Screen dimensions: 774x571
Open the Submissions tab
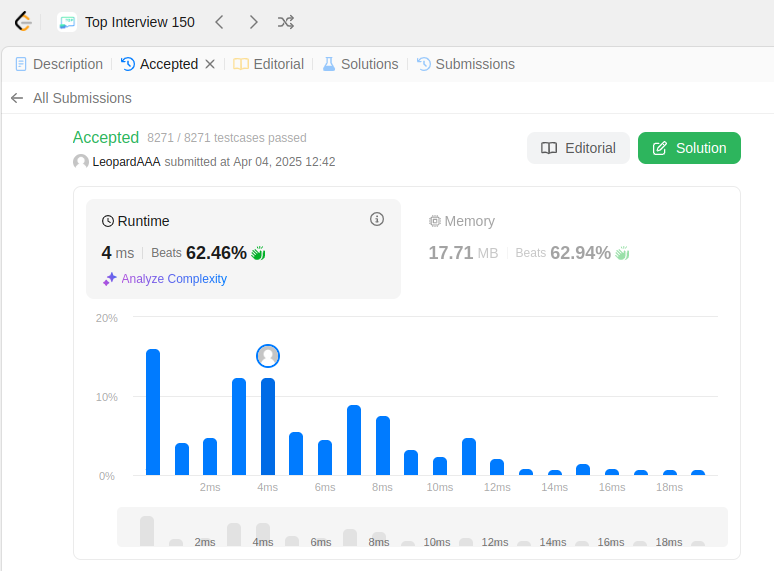coord(466,64)
